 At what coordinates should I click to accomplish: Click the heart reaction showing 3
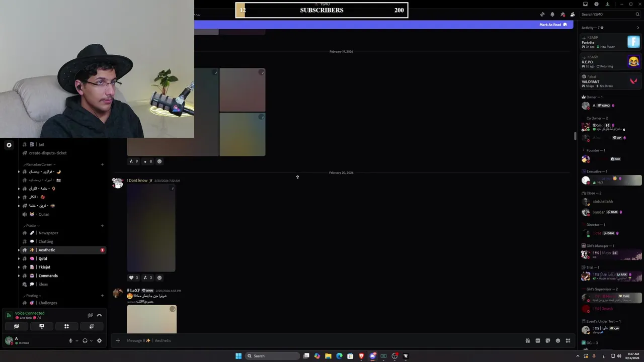pos(134,278)
